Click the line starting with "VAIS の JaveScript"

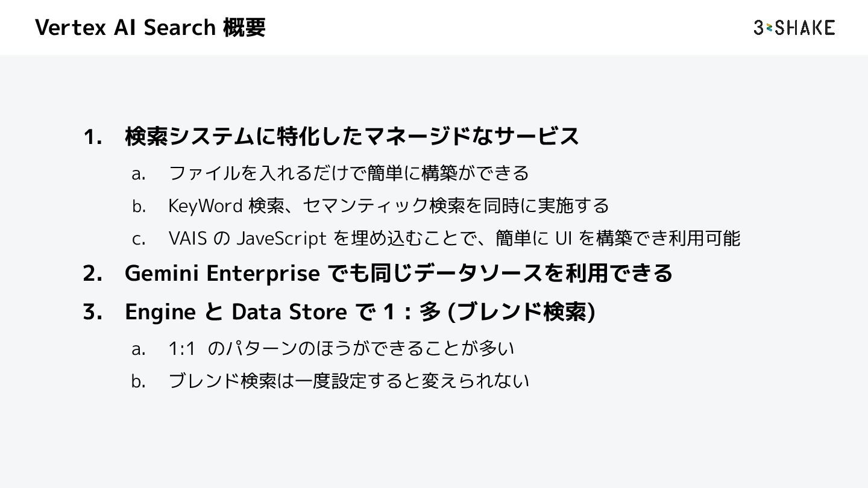[454, 238]
